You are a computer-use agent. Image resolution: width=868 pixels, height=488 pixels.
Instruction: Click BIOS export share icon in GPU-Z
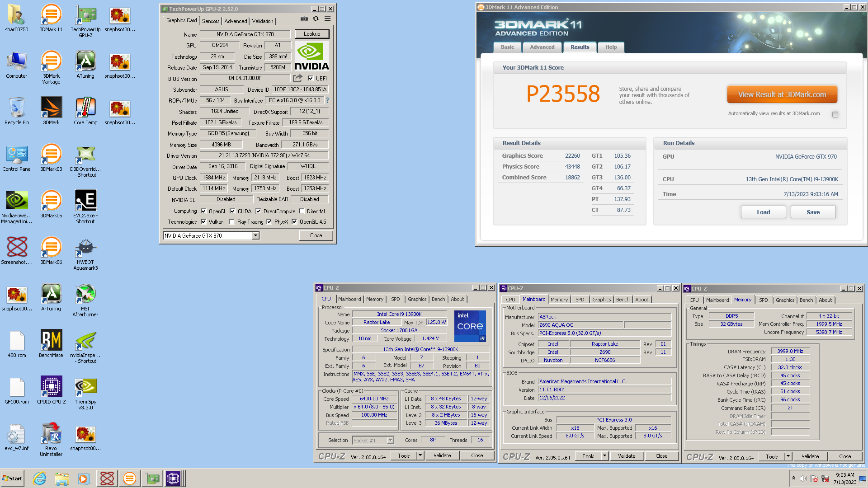pyautogui.click(x=297, y=78)
